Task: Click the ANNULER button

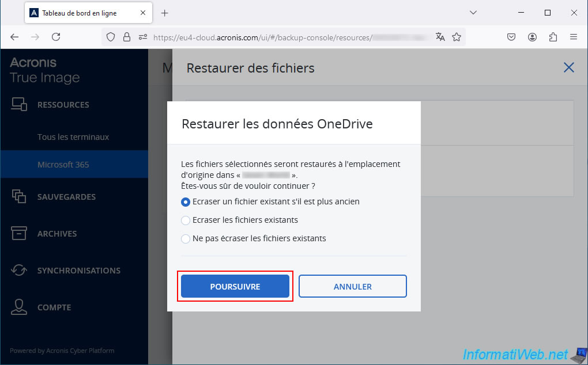Action: [352, 286]
